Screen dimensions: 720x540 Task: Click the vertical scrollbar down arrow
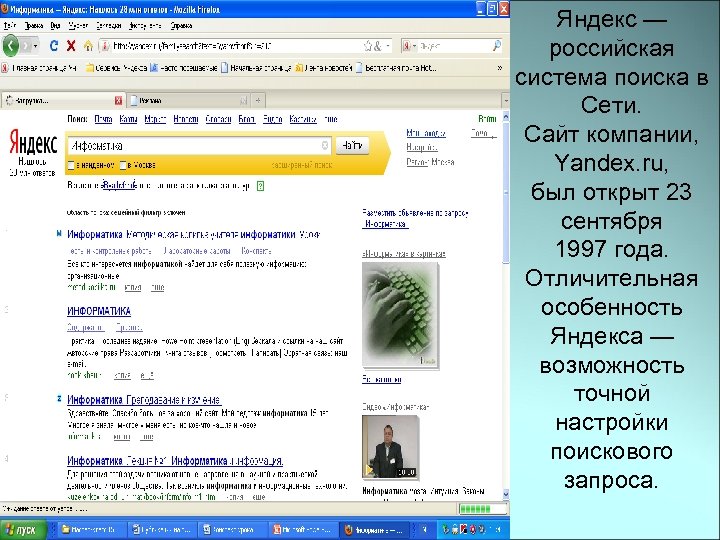[506, 495]
